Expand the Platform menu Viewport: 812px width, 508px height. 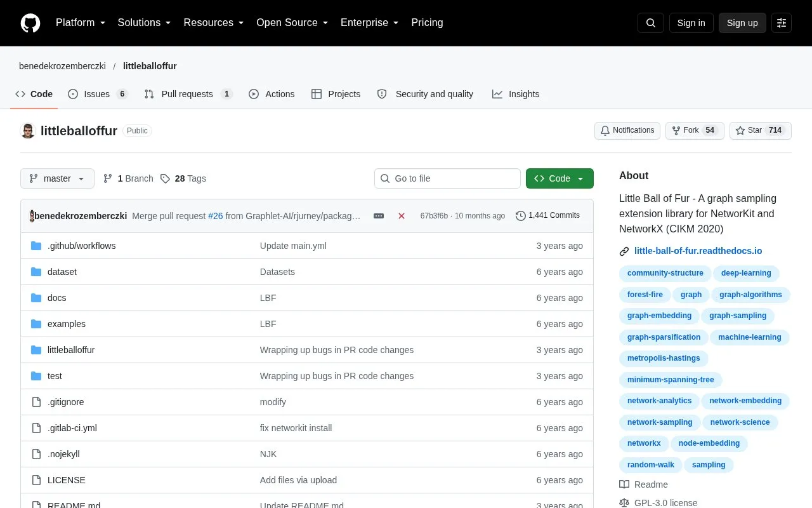click(x=81, y=23)
